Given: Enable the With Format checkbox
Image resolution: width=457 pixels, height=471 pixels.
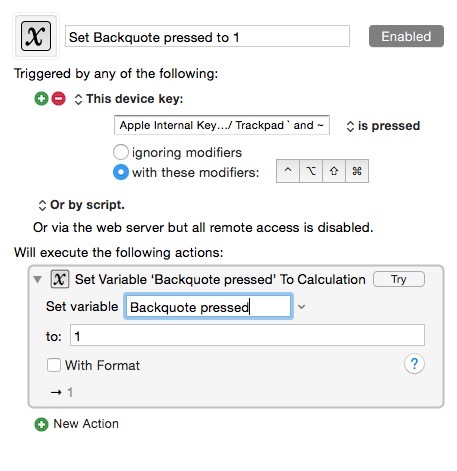Looking at the screenshot, I should tap(54, 365).
